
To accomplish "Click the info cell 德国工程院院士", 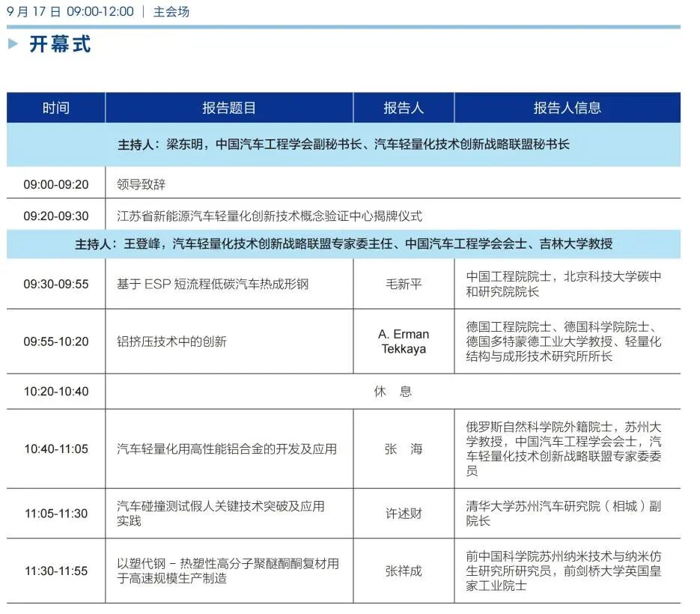I will (x=564, y=341).
